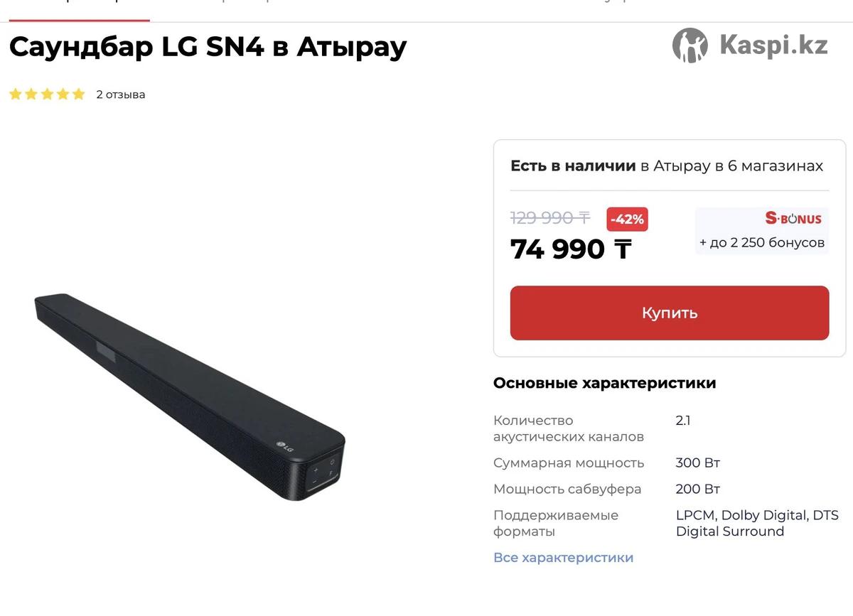This screenshot has height=616, width=853.
Task: Click the Суммарная мощность specification row
Action: pos(666,463)
